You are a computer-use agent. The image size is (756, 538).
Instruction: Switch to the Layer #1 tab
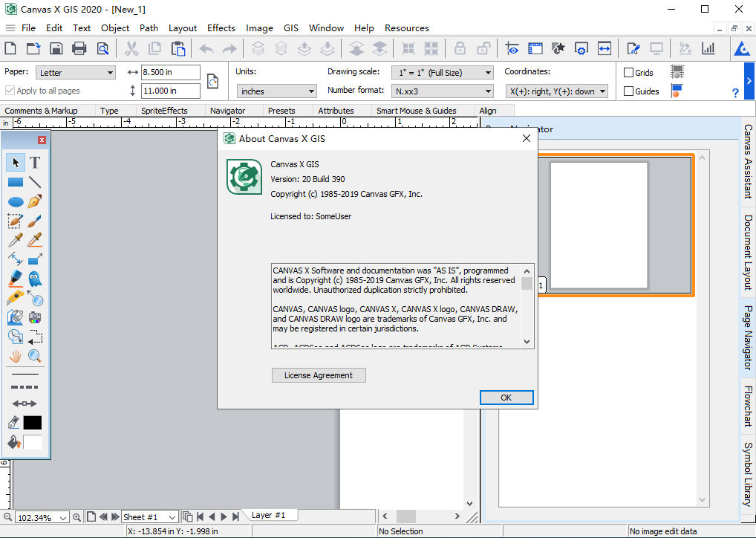pos(268,515)
